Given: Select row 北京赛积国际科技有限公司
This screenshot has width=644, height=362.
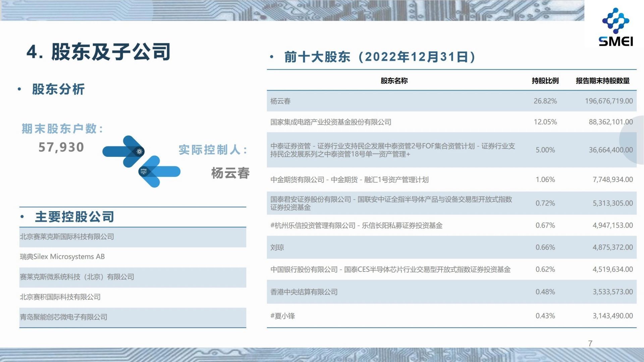Looking at the screenshot, I should click(x=133, y=297).
